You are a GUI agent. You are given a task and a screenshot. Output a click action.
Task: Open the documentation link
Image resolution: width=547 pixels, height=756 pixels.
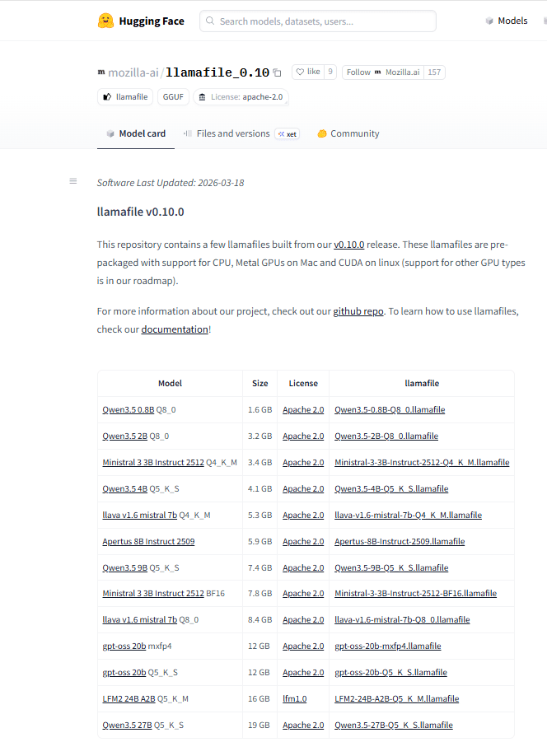pyautogui.click(x=175, y=329)
